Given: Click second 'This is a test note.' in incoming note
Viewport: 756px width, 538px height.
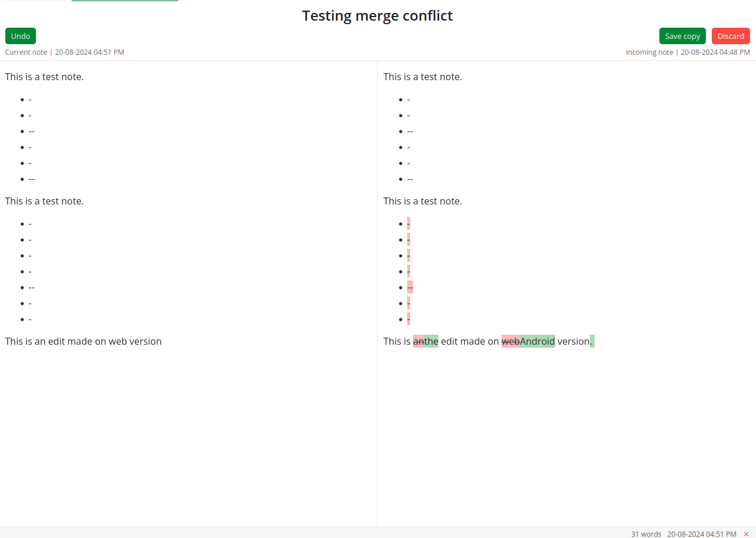Looking at the screenshot, I should click(x=422, y=201).
